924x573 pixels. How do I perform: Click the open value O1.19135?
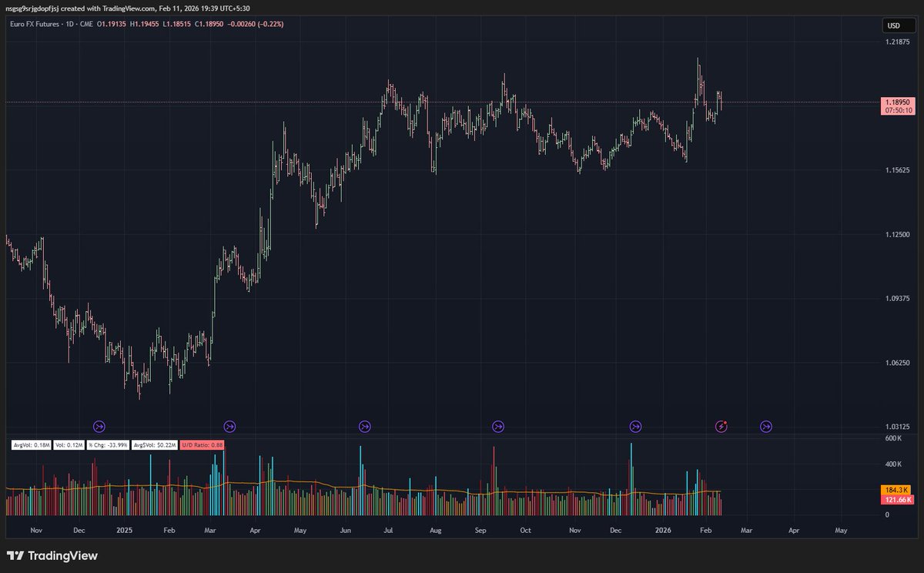click(x=111, y=25)
